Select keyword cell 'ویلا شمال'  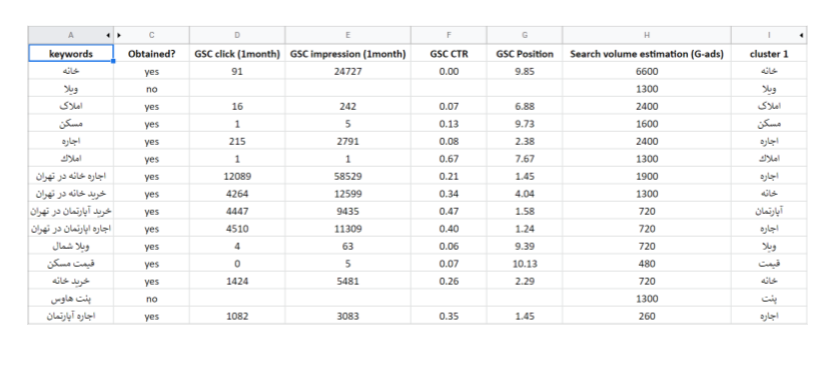tap(70, 246)
